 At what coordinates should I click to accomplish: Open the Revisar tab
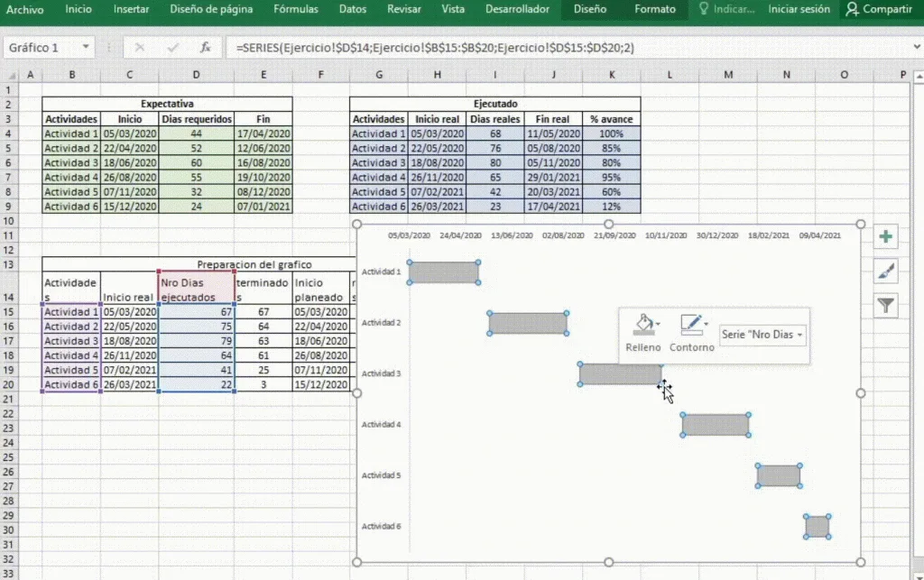pyautogui.click(x=404, y=9)
